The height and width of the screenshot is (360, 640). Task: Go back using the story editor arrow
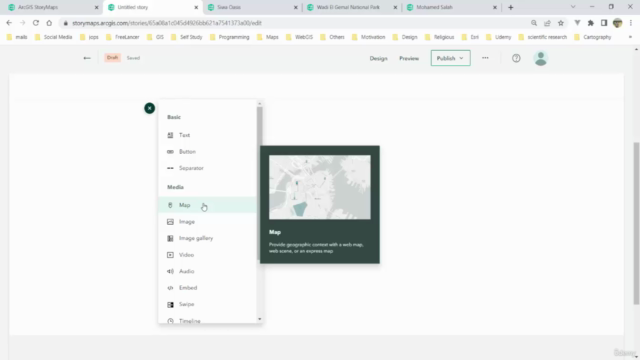[x=87, y=58]
